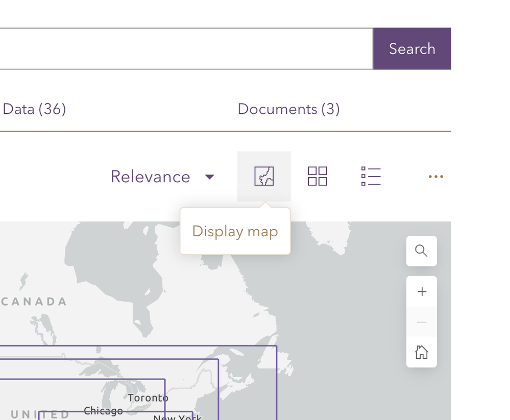Open the Relevance sort dropdown
This screenshot has width=510, height=420.
162,177
